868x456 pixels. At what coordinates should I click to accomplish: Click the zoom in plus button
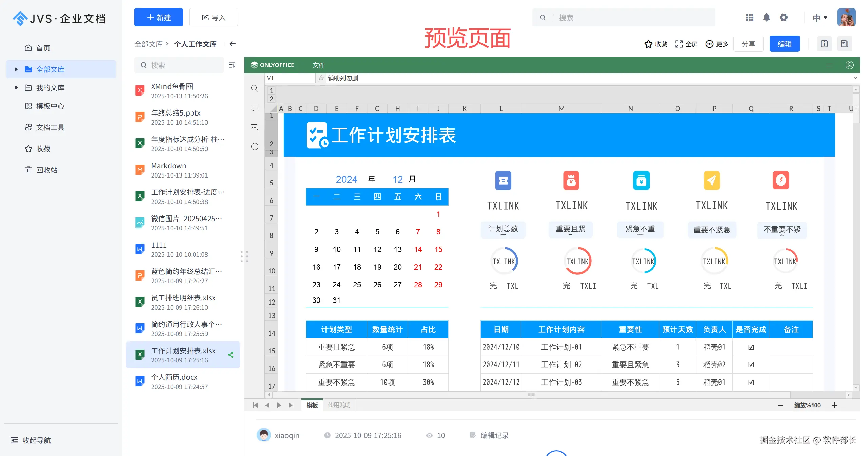coord(834,405)
